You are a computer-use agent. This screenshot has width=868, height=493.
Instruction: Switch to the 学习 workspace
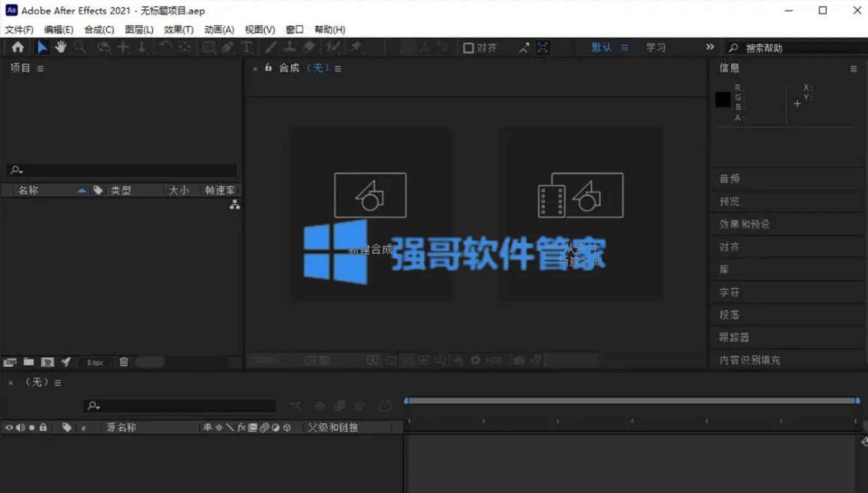click(656, 48)
